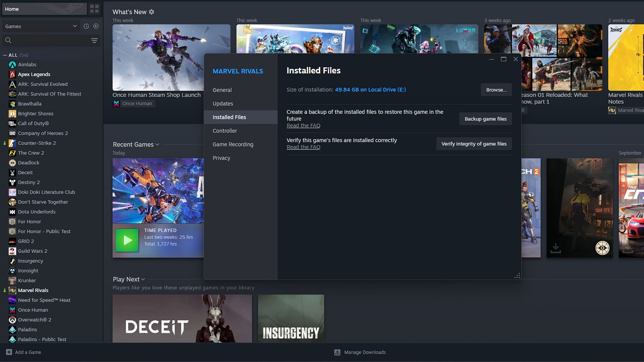Image resolution: width=644 pixels, height=362 pixels.
Task: Select Call of Duty® in library
Action: (x=34, y=123)
